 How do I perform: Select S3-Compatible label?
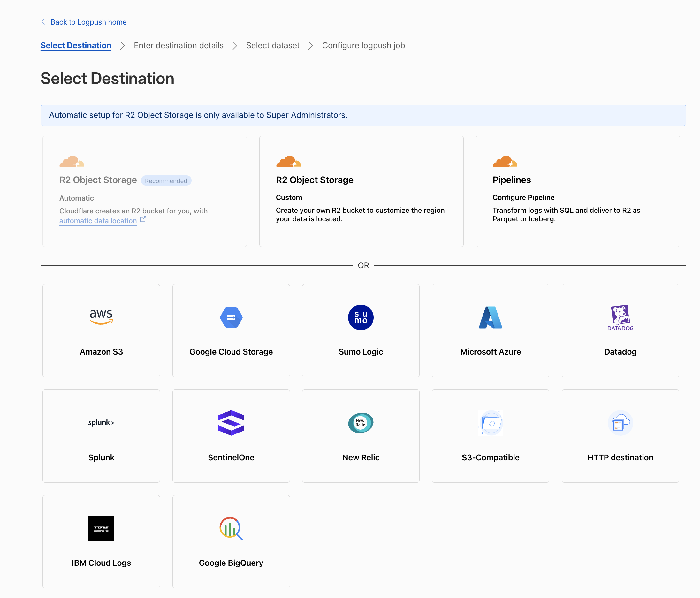pyautogui.click(x=491, y=457)
